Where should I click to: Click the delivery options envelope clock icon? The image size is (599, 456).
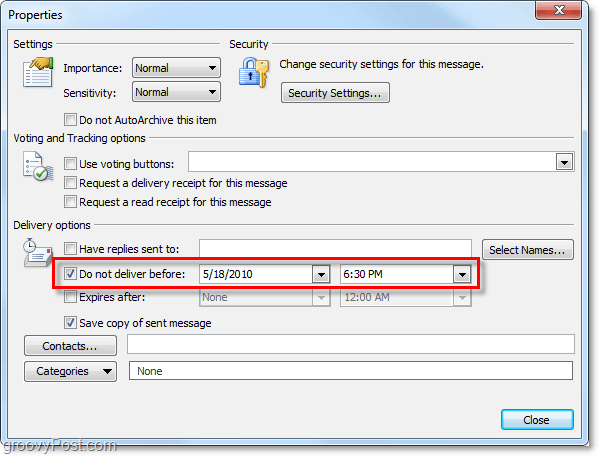coord(38,252)
